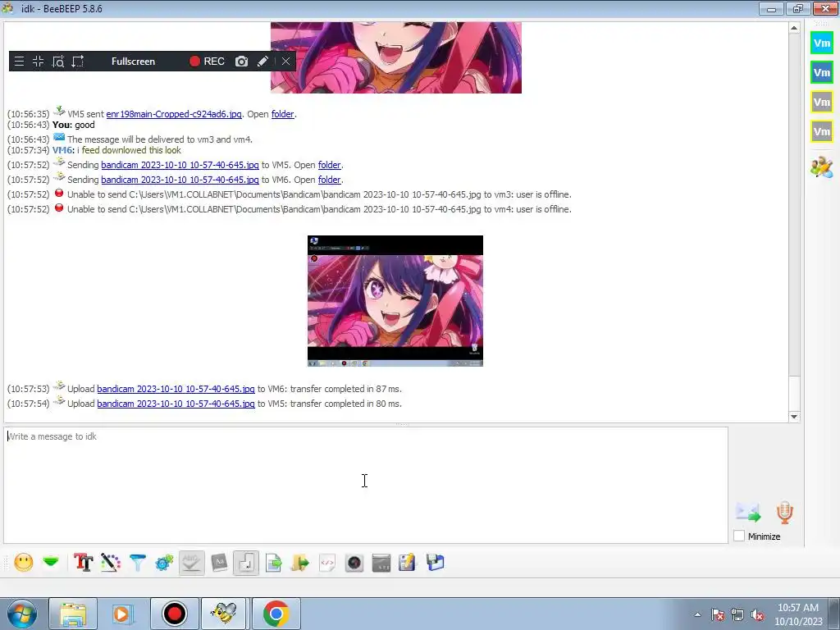Select the dark-blue Vm user avatar
Viewport: 840px width, 630px height.
click(822, 73)
